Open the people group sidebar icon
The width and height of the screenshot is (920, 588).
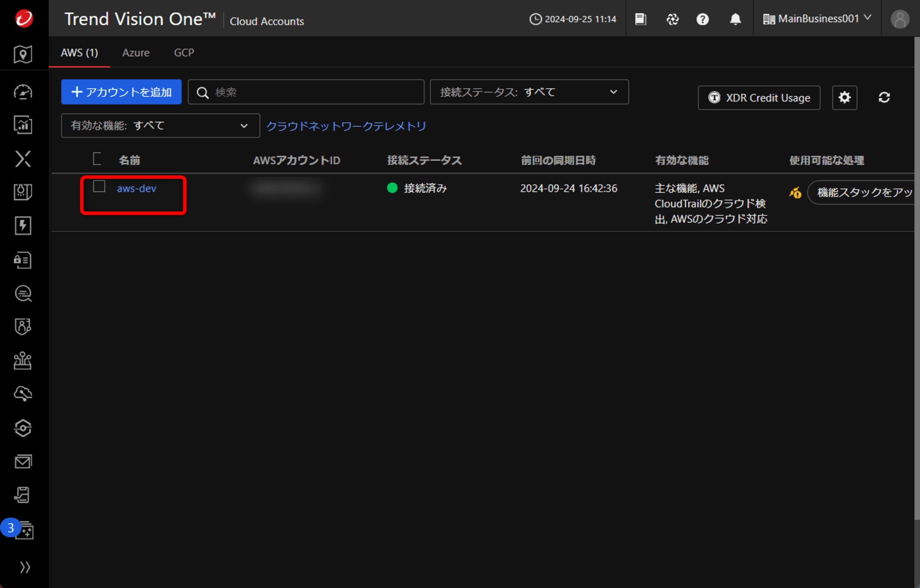(23, 361)
